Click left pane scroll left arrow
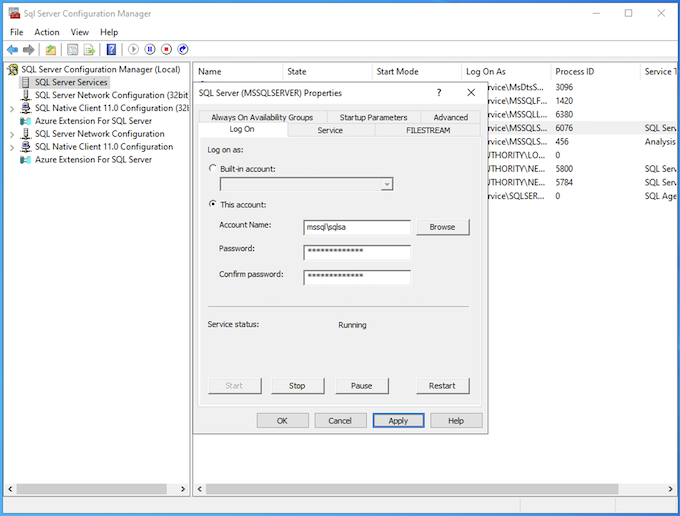The width and height of the screenshot is (680, 516). [x=10, y=489]
